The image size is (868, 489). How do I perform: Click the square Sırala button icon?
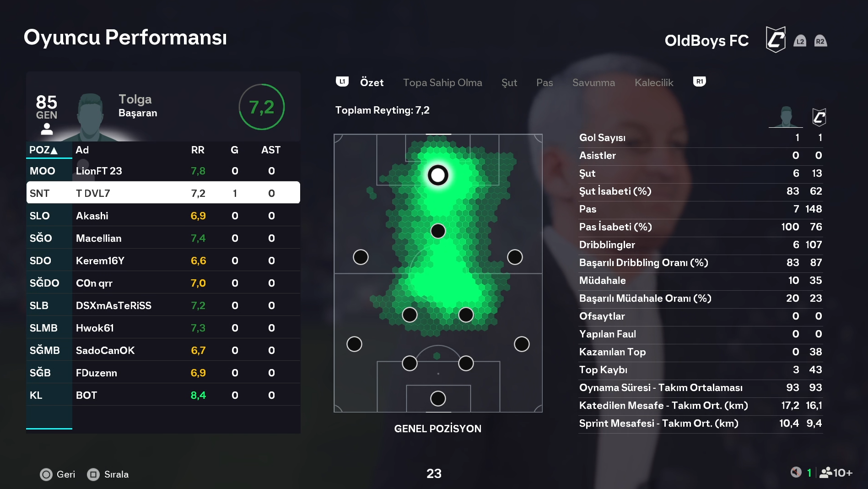(93, 474)
